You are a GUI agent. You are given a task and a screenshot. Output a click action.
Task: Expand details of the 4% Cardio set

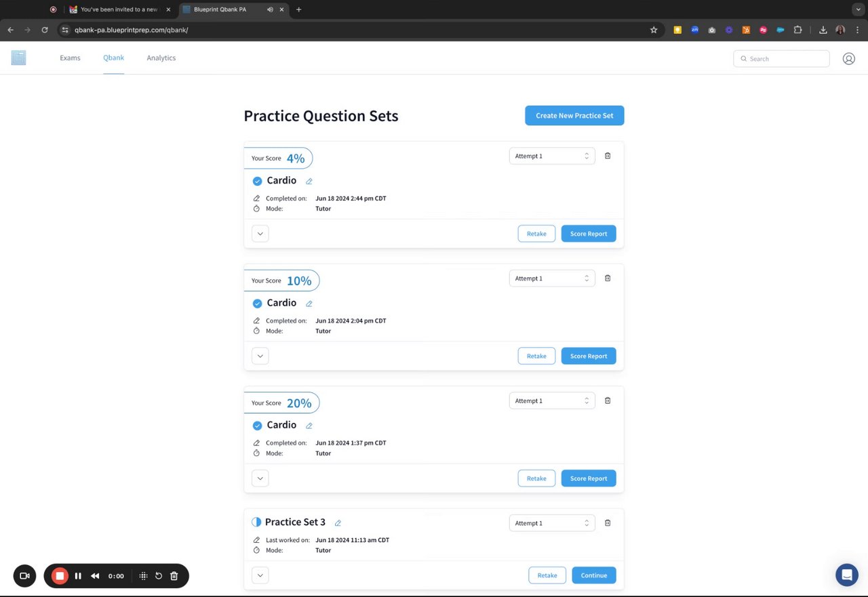pyautogui.click(x=260, y=234)
